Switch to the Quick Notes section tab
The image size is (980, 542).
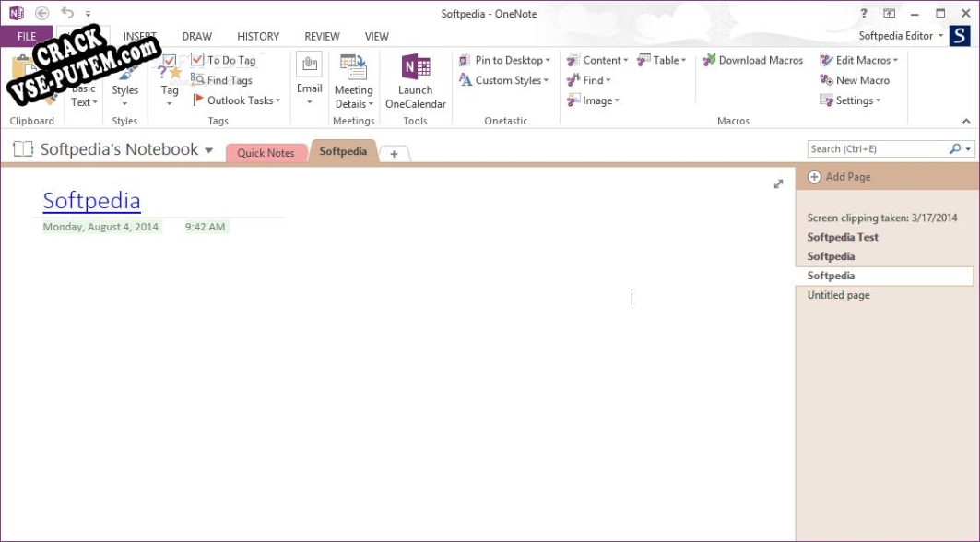(266, 152)
